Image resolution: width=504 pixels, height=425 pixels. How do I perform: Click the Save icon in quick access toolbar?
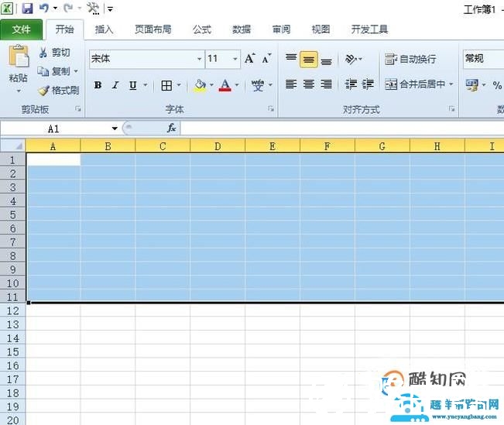point(27,9)
